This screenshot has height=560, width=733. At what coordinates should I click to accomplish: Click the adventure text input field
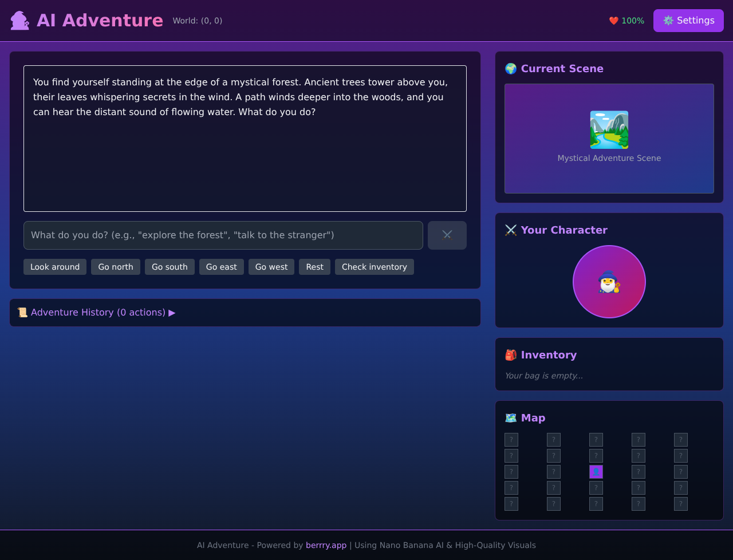(x=223, y=235)
